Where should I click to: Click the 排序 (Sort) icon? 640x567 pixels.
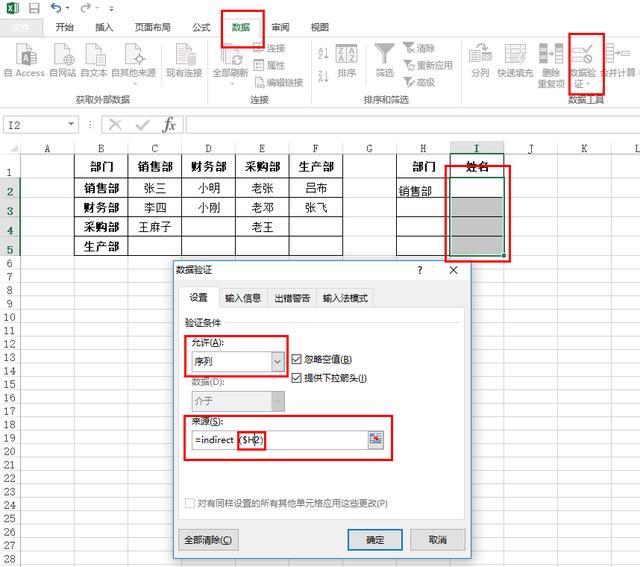347,55
